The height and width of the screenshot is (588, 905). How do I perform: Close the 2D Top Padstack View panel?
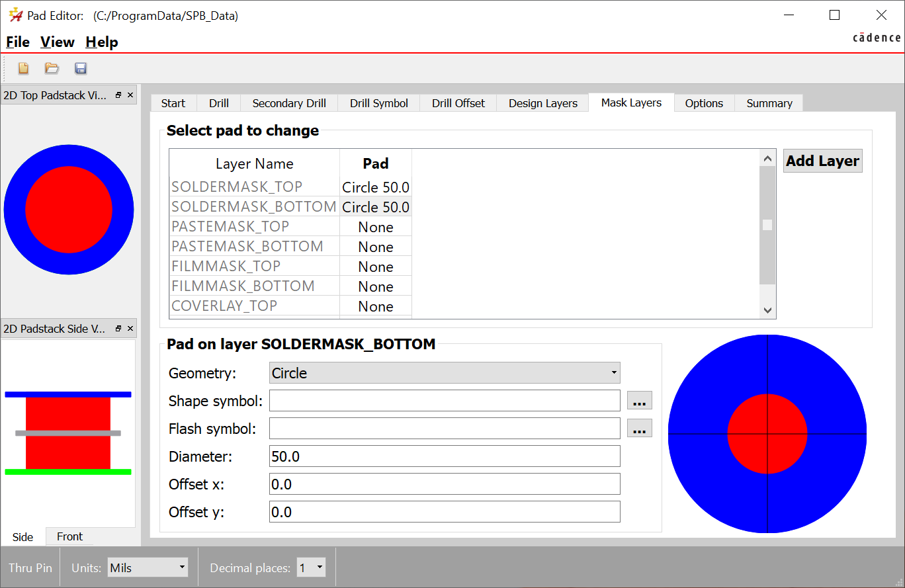(130, 95)
